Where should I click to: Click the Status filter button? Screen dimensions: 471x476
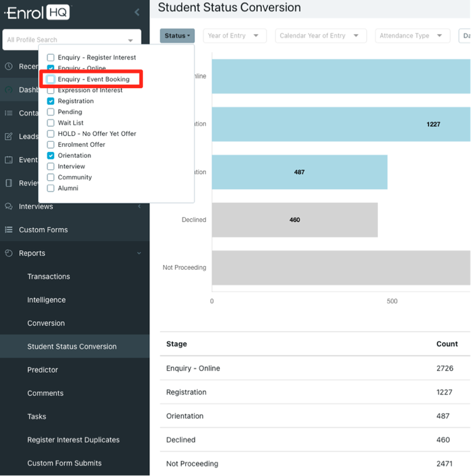pos(177,35)
